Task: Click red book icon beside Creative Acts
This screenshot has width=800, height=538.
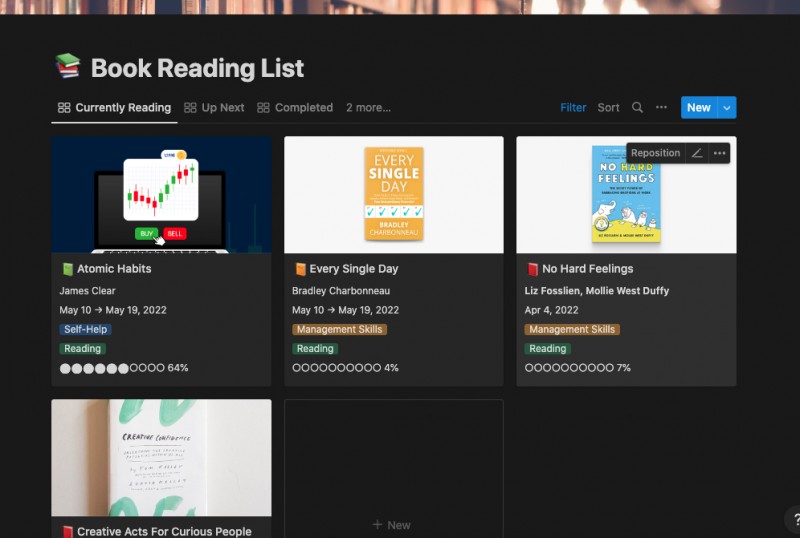Action: pyautogui.click(x=67, y=532)
